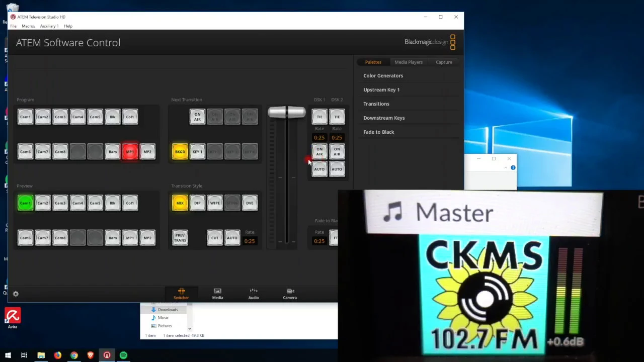Screen dimensions: 644x362
Task: Expand Upstream Key 1 palette
Action: 381,89
